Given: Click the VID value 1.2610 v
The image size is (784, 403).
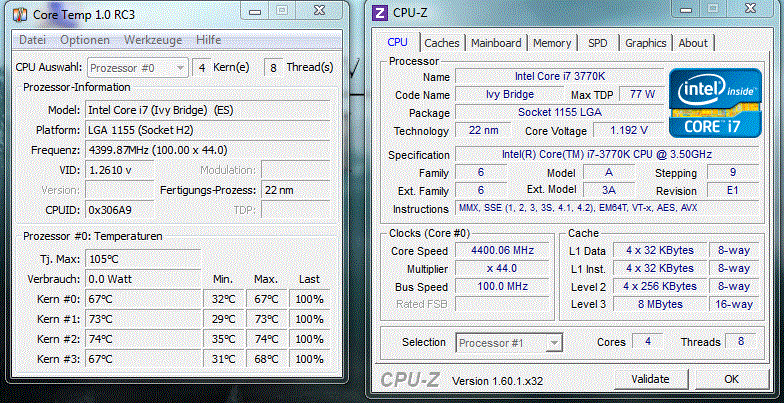Looking at the screenshot, I should coord(120,170).
